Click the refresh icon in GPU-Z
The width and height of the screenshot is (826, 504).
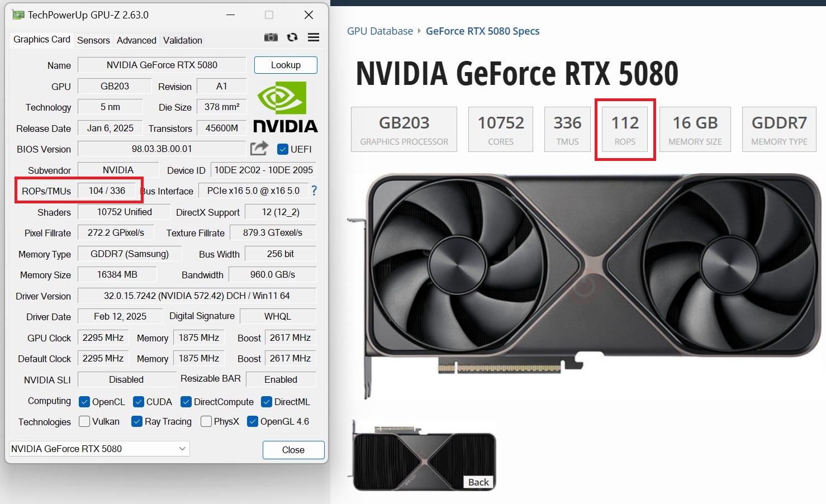[x=292, y=37]
